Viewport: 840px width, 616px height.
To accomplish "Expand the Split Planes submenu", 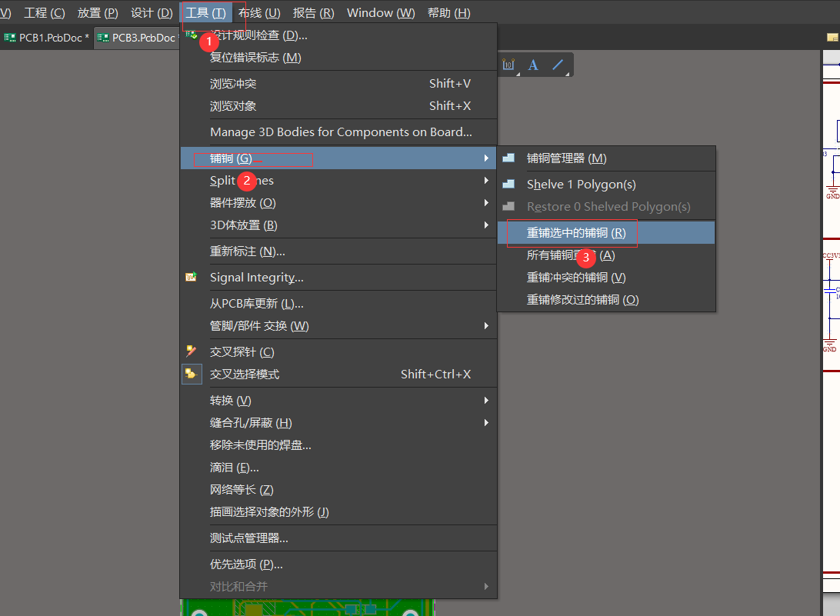I will (338, 181).
